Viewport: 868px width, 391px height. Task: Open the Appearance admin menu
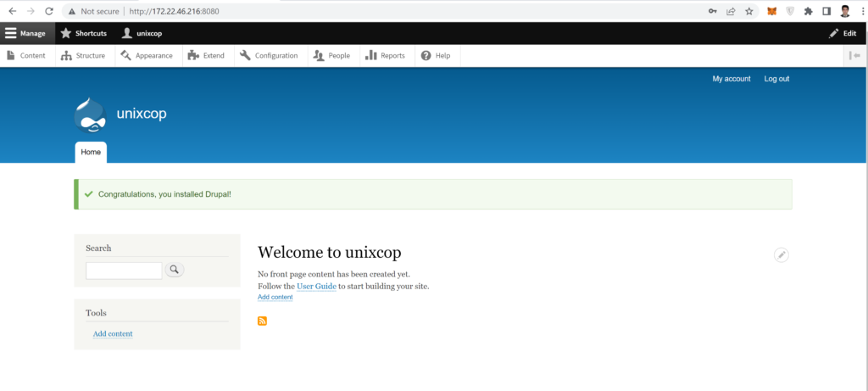[x=147, y=55]
